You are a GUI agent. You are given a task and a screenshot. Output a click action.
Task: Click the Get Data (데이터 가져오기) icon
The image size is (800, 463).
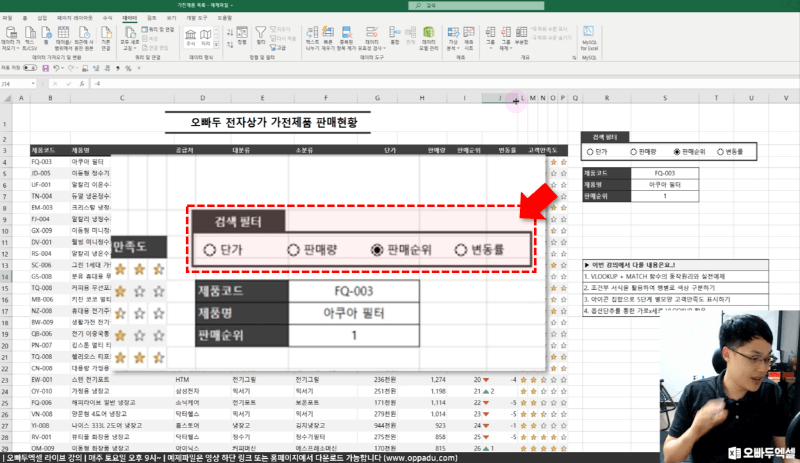click(10, 37)
